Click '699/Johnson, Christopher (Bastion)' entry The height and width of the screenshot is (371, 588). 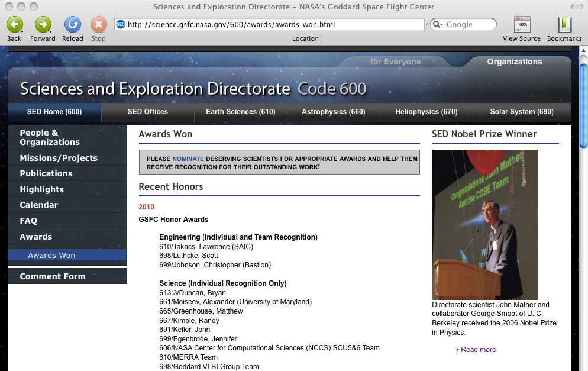(x=215, y=265)
